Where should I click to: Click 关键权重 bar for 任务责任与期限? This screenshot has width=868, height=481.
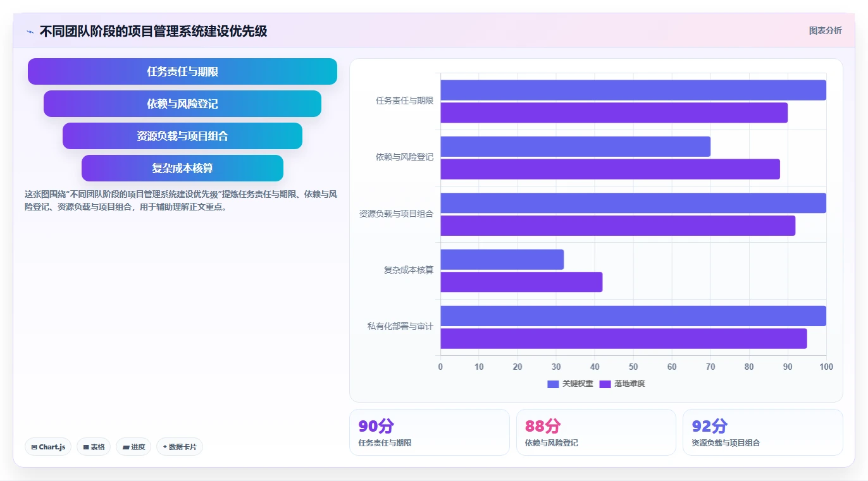tap(633, 90)
